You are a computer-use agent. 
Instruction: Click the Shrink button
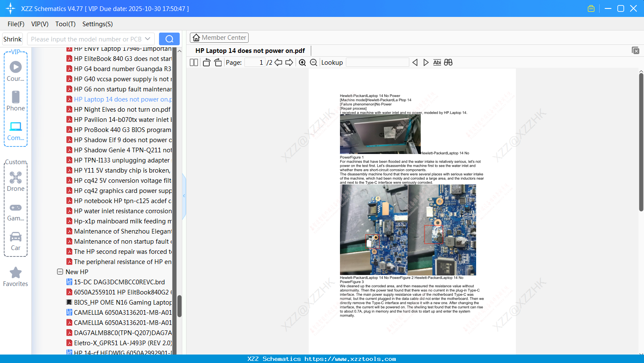point(12,39)
